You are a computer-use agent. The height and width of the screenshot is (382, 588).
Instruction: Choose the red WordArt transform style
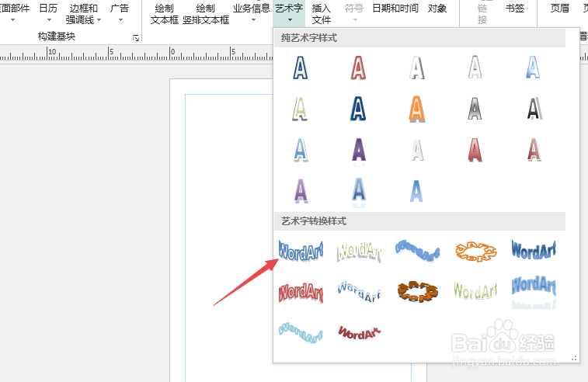coord(301,293)
